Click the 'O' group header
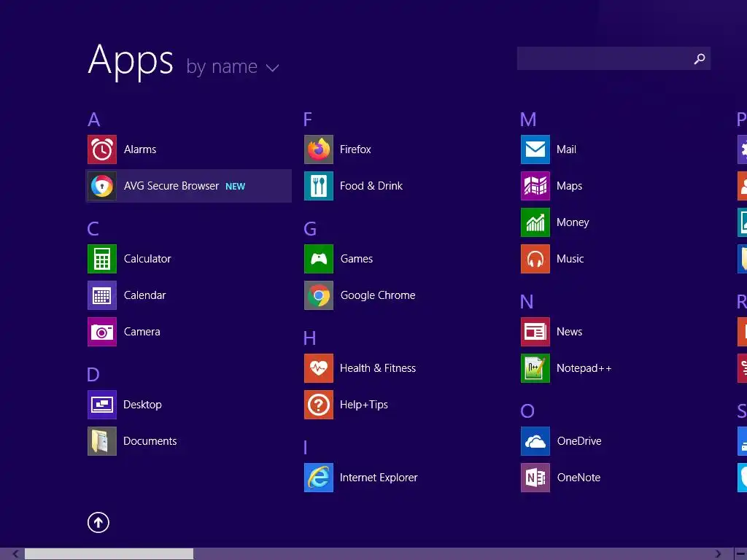Screen dimensions: 747x560 point(527,411)
